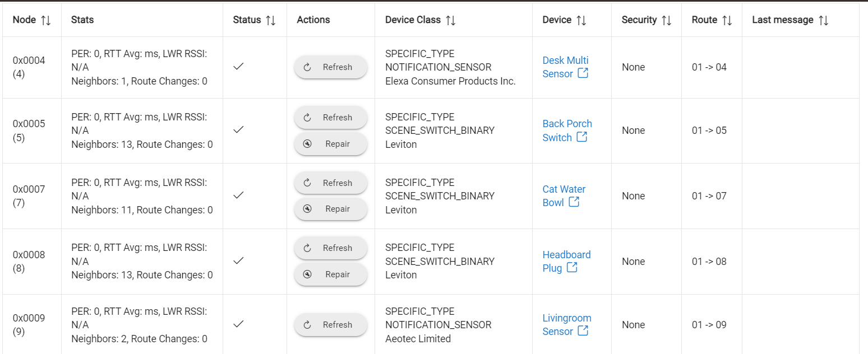
Task: Click sort arrows next to Status header
Action: click(271, 20)
